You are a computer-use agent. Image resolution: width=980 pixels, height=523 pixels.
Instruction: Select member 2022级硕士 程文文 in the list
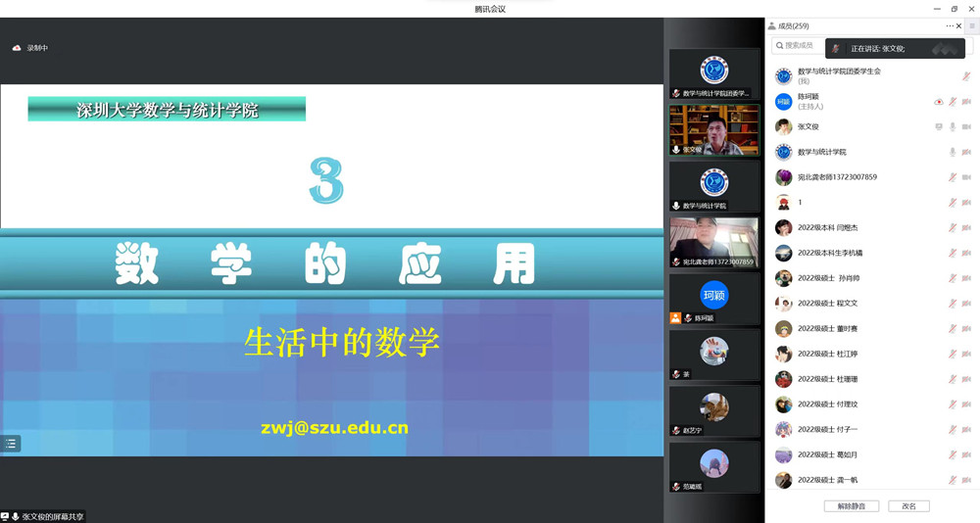[x=828, y=304]
